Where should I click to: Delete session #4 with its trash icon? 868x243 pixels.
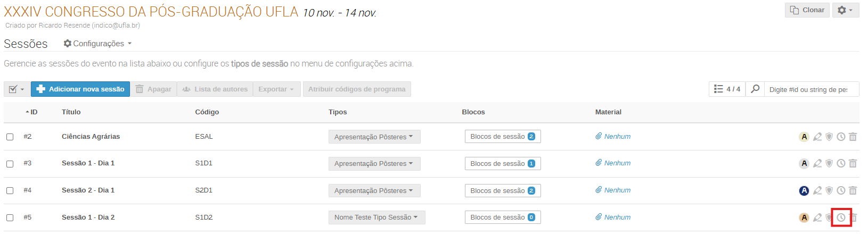pos(853,190)
